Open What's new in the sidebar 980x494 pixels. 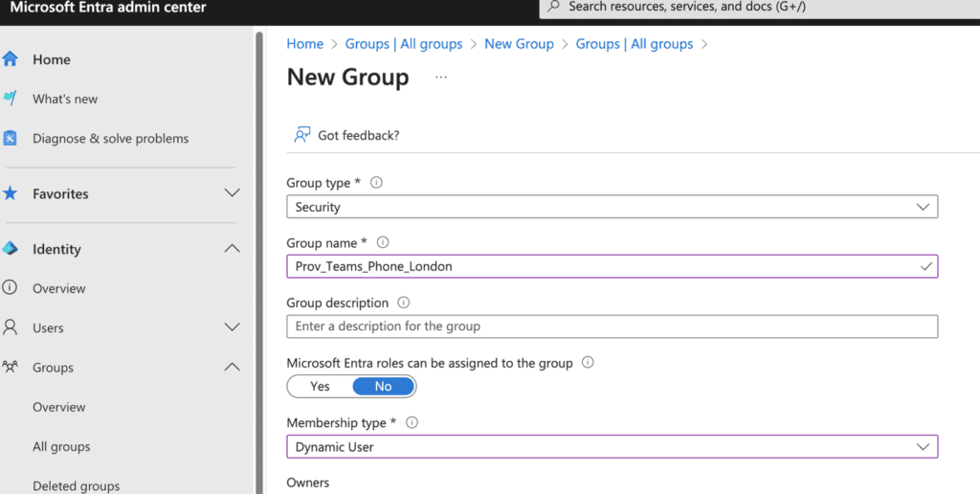pos(65,99)
